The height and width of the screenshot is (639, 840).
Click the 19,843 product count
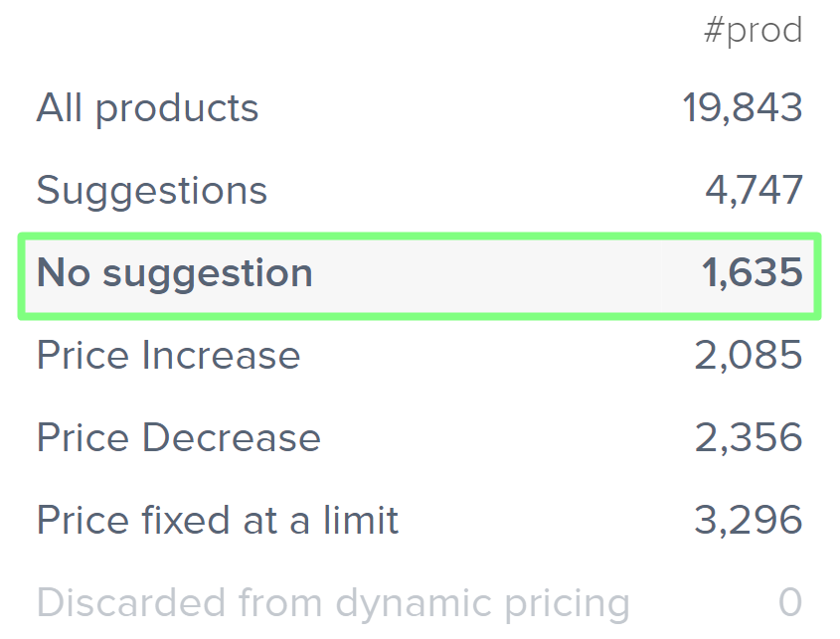[742, 107]
